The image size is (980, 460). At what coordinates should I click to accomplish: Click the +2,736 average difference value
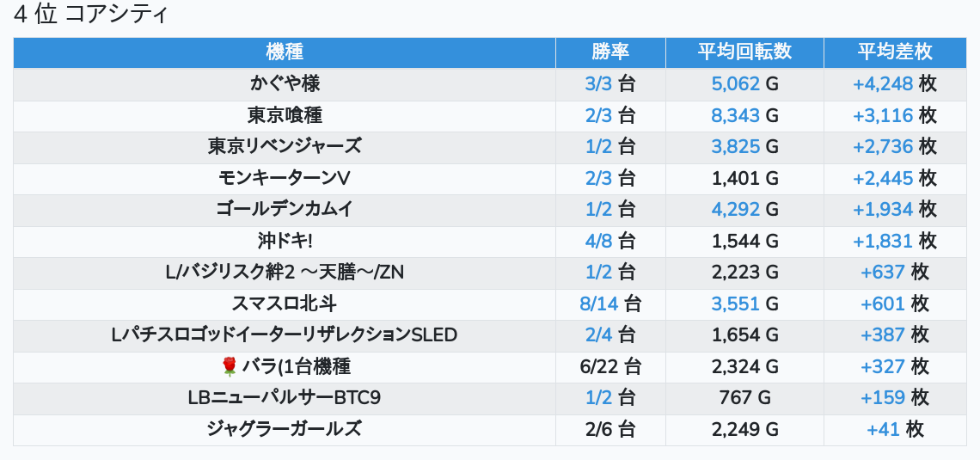882,147
